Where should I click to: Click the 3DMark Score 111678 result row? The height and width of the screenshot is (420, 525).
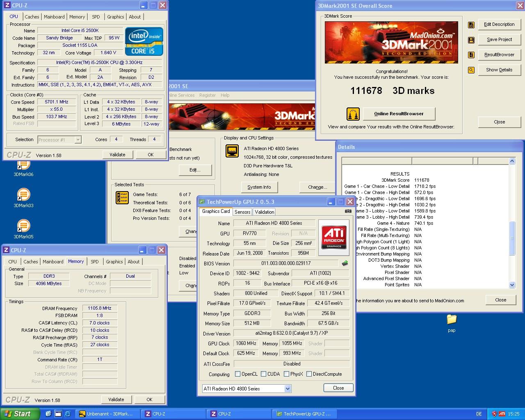click(406, 180)
